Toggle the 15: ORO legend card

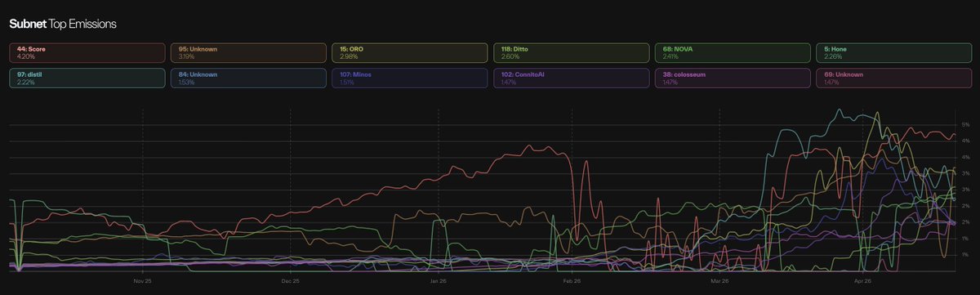411,52
